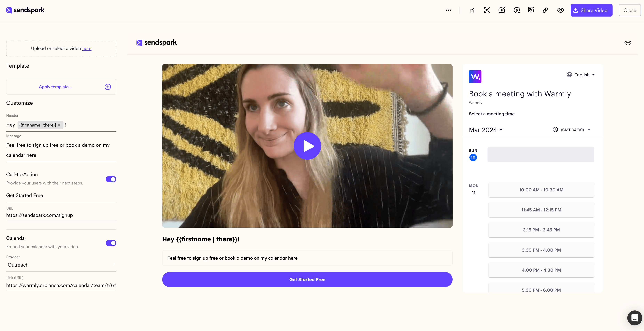Click the add video play-plus icon

[517, 10]
